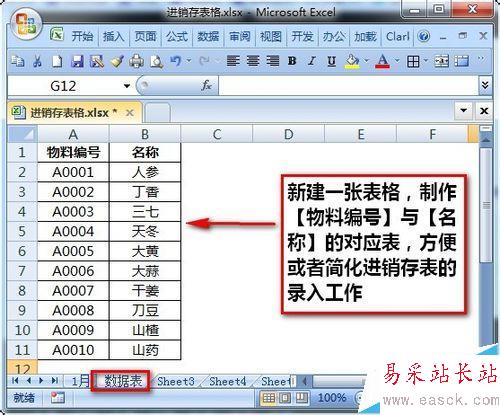The width and height of the screenshot is (500, 415).
Task: Switch to Normal view in status bar
Action: (x=269, y=398)
